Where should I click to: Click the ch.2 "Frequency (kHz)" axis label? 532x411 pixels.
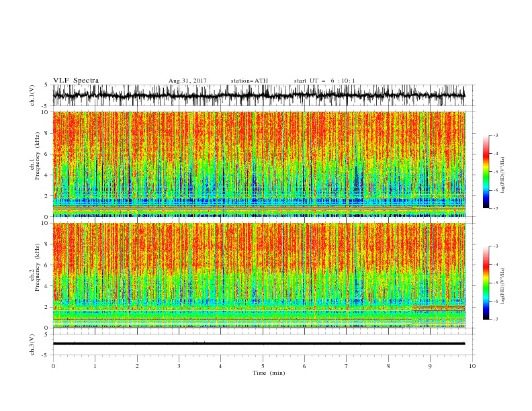click(38, 267)
